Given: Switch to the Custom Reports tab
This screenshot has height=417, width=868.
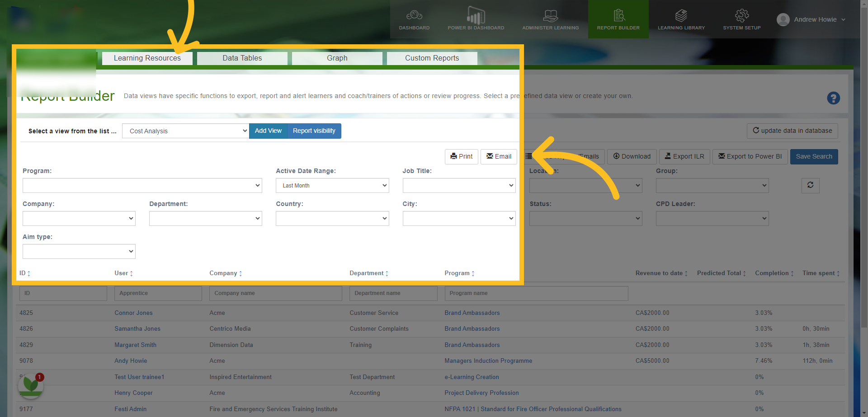Looking at the screenshot, I should 432,58.
